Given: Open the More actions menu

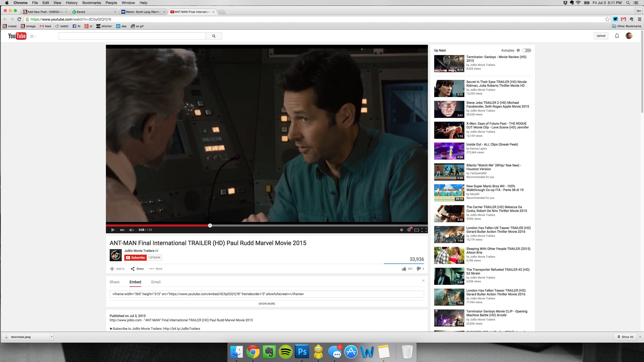Looking at the screenshot, I should pyautogui.click(x=156, y=269).
